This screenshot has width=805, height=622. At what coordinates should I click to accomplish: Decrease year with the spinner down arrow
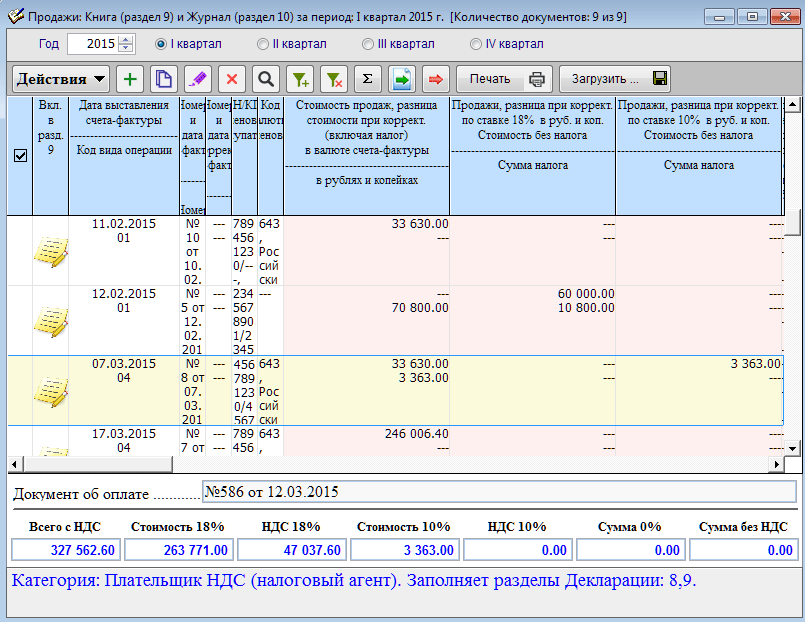126,48
